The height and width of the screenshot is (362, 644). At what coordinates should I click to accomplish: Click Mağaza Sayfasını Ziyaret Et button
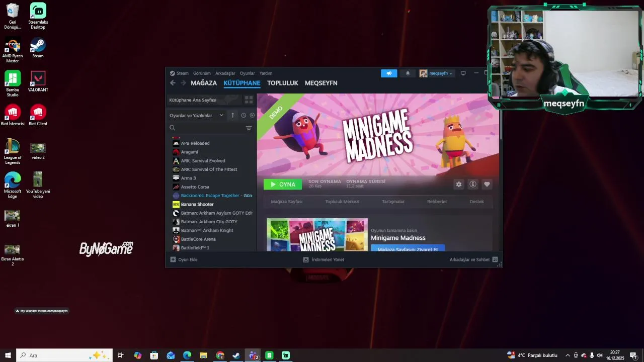[x=408, y=248]
